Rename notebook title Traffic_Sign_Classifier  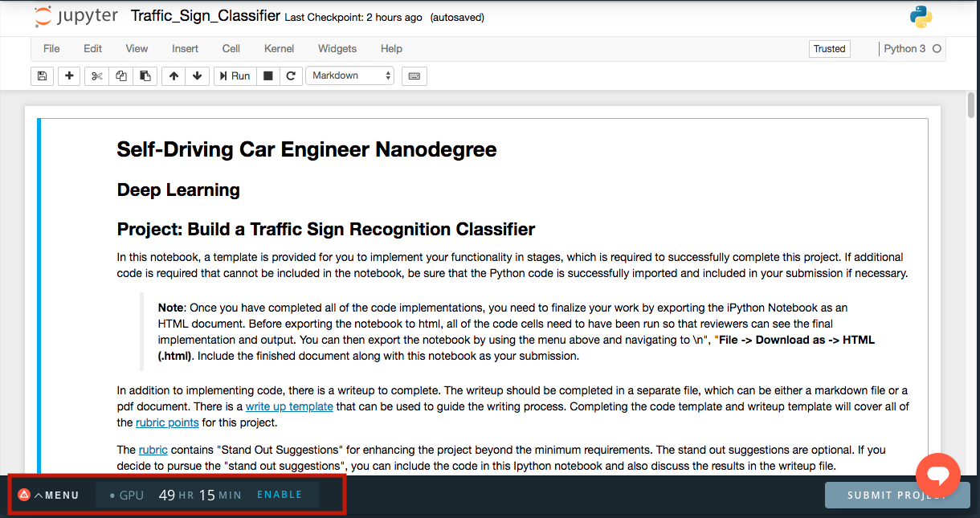tap(205, 16)
